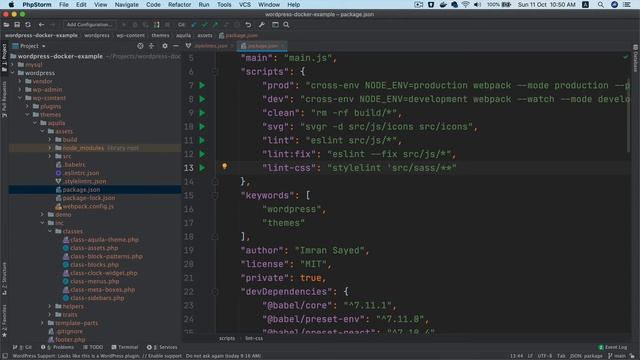This screenshot has height=360, width=640.
Task: Open the Tools menu
Action: click(x=224, y=4)
